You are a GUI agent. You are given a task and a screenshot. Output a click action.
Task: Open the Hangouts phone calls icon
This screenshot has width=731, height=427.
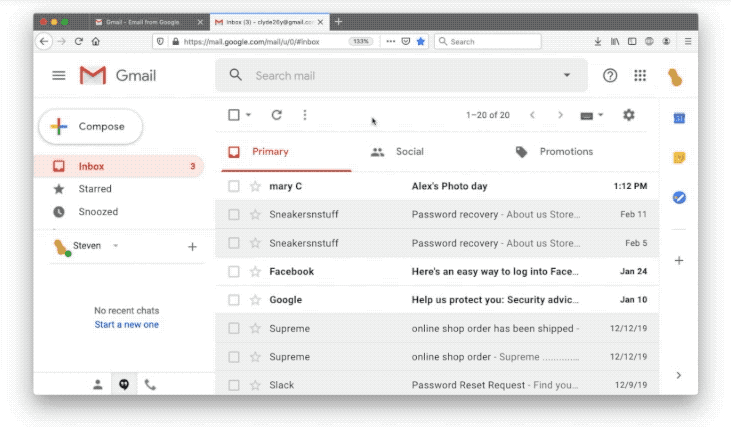[x=150, y=385]
